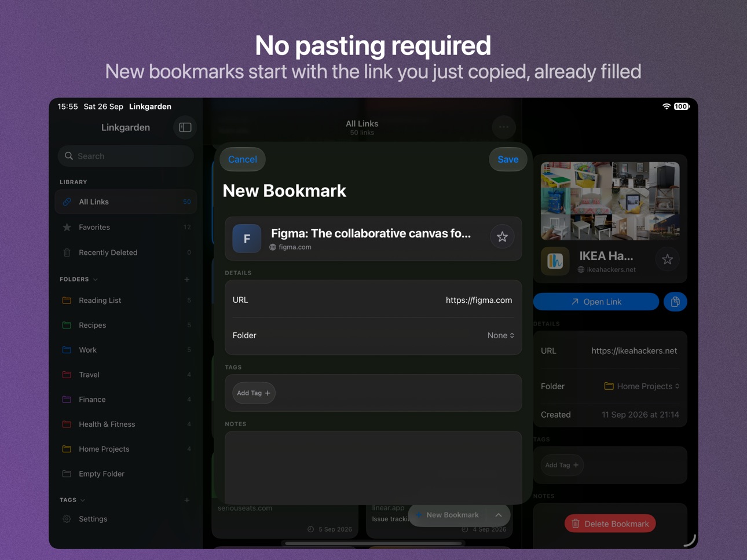This screenshot has height=560, width=747.
Task: Favorite the new Figma bookmark star
Action: pyautogui.click(x=502, y=237)
